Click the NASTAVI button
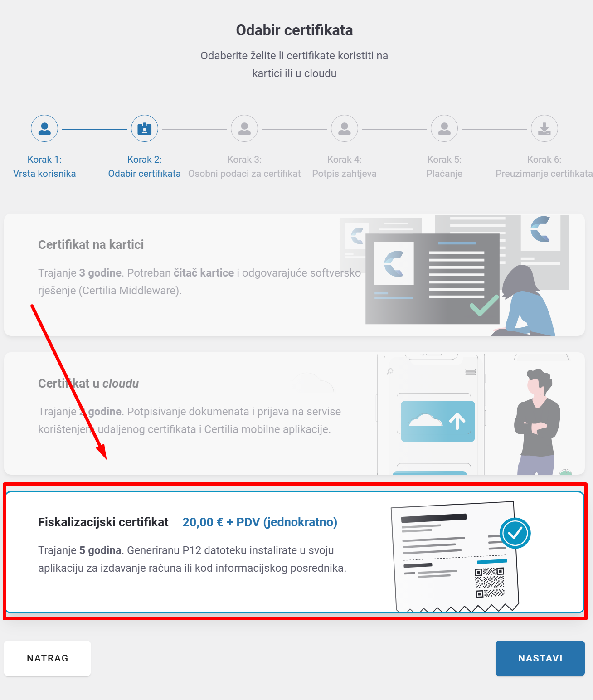This screenshot has width=593, height=700. point(540,658)
